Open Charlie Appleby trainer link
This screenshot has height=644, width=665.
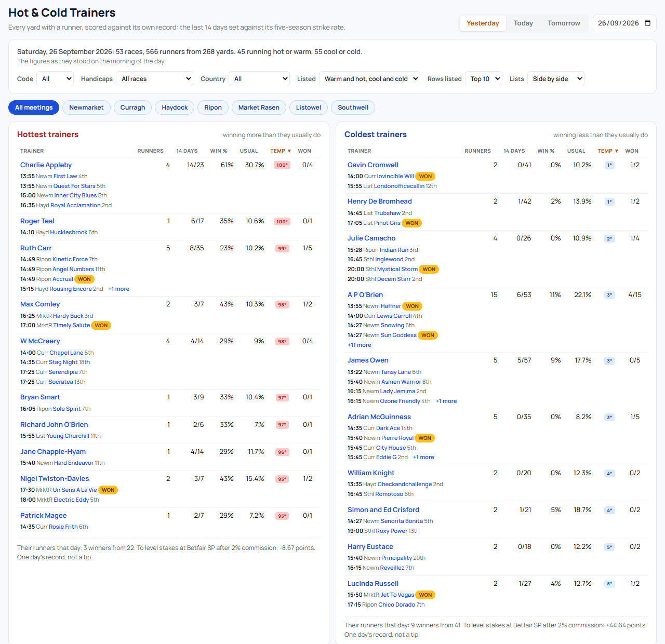click(46, 165)
